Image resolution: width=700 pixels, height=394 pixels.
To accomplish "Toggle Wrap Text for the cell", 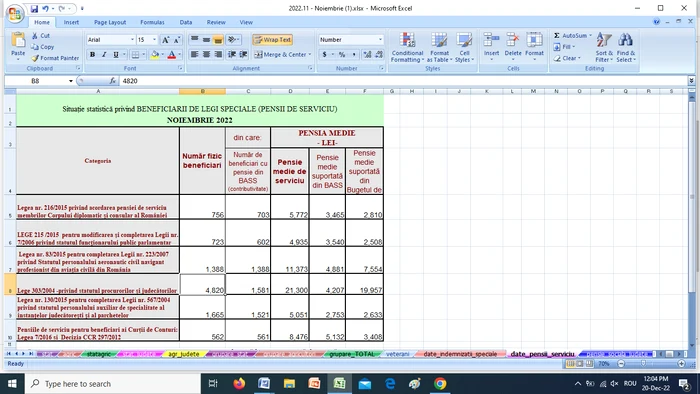I will click(x=272, y=40).
